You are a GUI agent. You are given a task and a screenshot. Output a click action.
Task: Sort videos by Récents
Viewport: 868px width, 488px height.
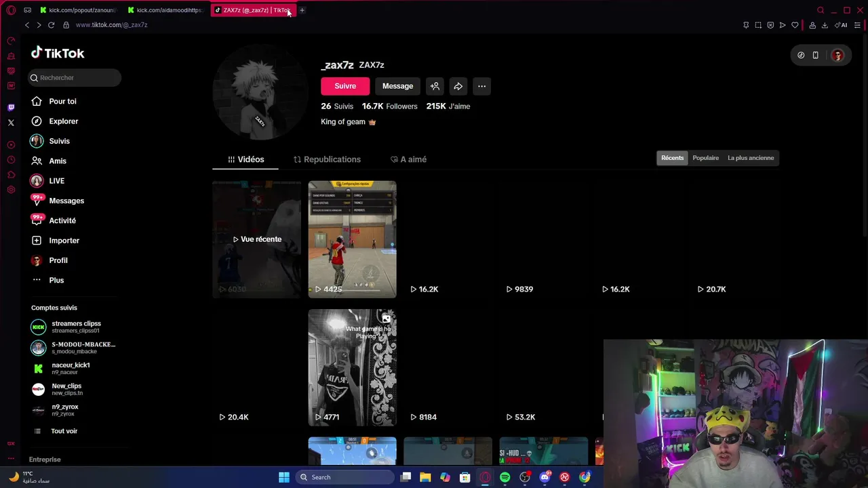673,158
